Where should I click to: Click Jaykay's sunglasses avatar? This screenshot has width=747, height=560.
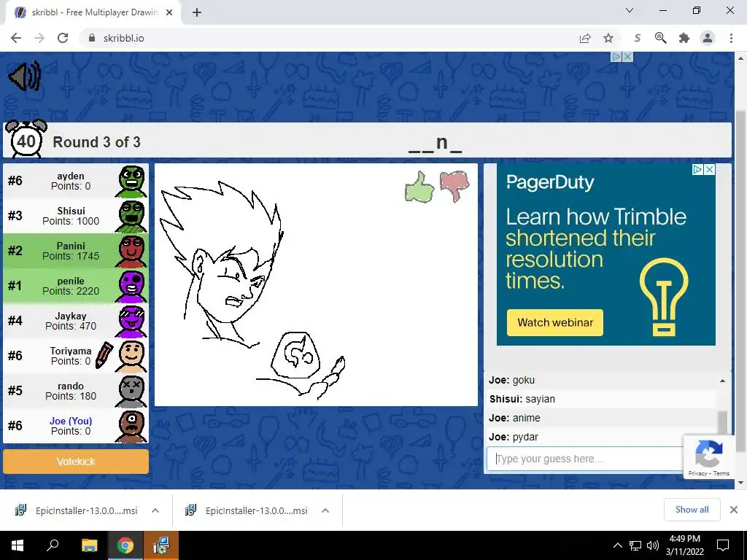[x=131, y=322]
